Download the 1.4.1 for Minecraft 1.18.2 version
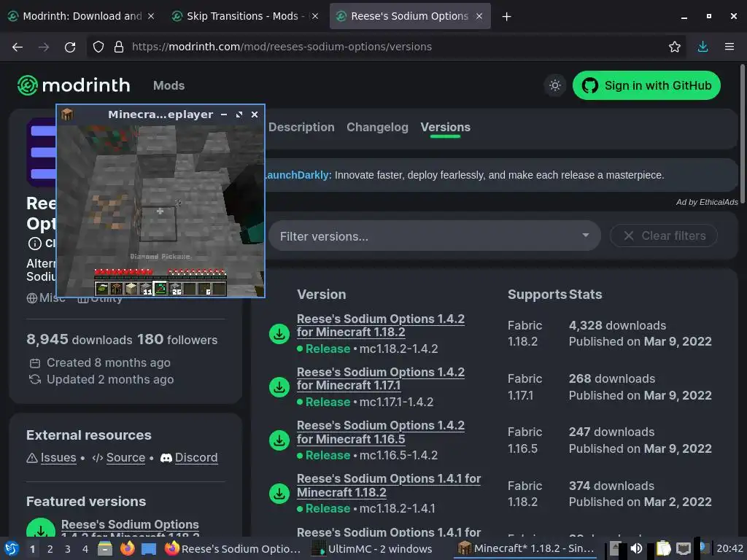This screenshot has width=747, height=560. [x=279, y=494]
